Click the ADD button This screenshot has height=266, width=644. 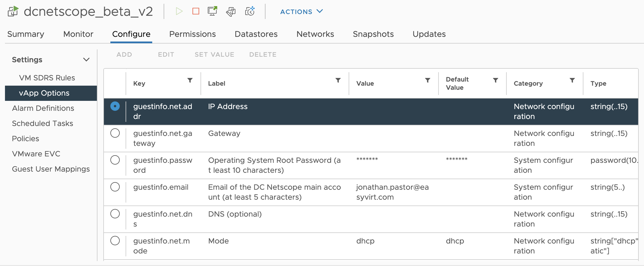124,55
